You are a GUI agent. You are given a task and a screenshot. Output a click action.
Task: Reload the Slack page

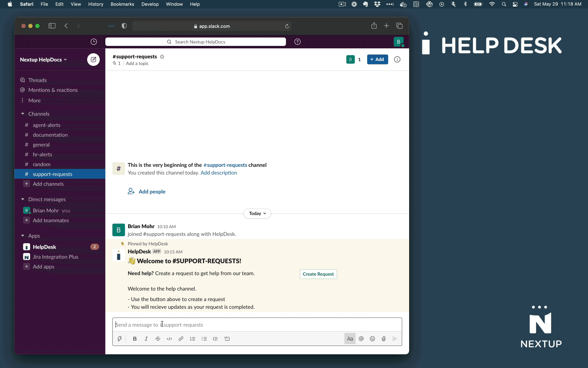click(x=287, y=26)
